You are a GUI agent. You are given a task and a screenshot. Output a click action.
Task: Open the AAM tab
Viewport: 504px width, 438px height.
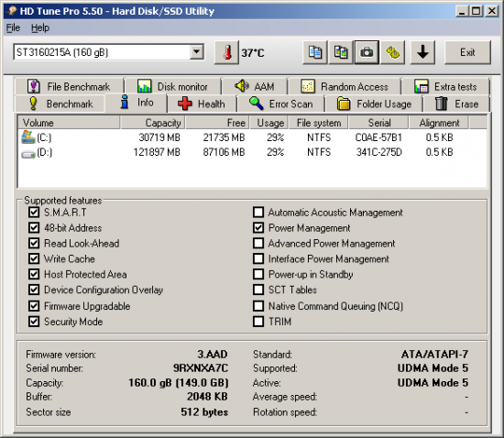pyautogui.click(x=255, y=86)
